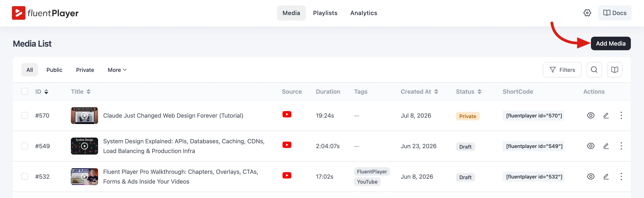Select the checkbox for media #570
644x198 pixels.
point(24,115)
